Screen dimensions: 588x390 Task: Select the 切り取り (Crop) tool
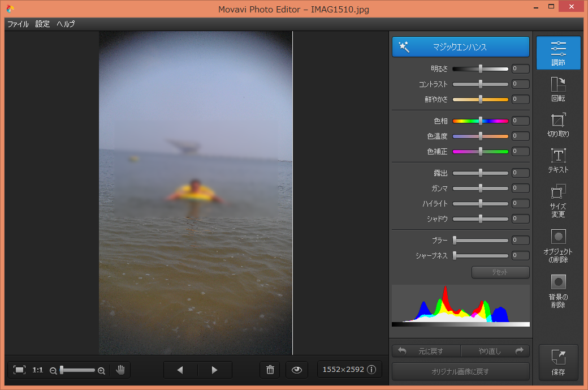559,125
